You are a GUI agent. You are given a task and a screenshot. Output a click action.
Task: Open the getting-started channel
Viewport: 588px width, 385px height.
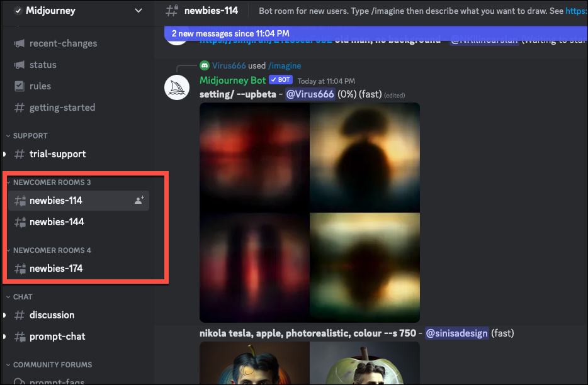(x=62, y=108)
